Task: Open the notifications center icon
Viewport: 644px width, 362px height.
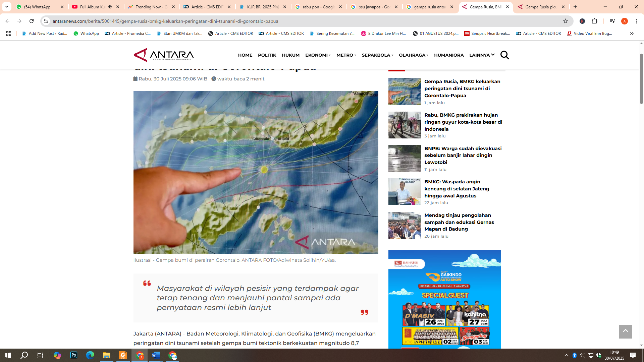Action: 633,355
